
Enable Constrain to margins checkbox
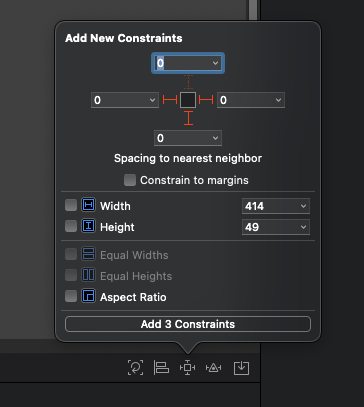(130, 180)
